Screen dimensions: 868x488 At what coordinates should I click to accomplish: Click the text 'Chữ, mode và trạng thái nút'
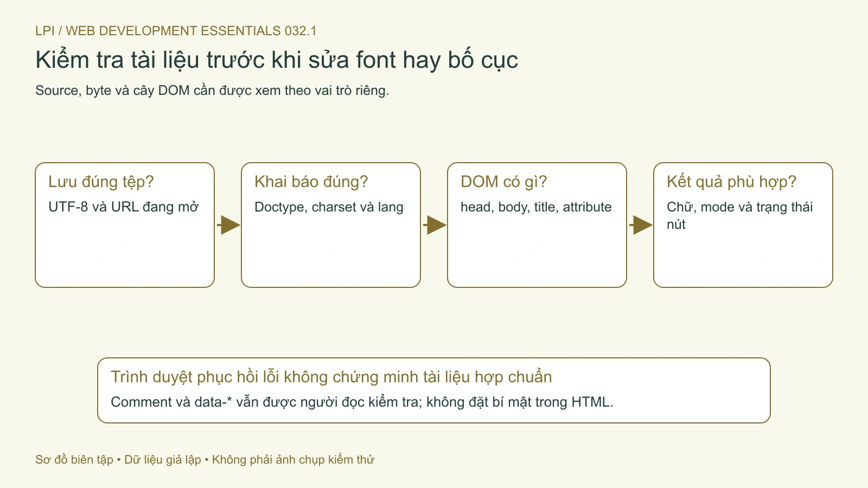740,216
